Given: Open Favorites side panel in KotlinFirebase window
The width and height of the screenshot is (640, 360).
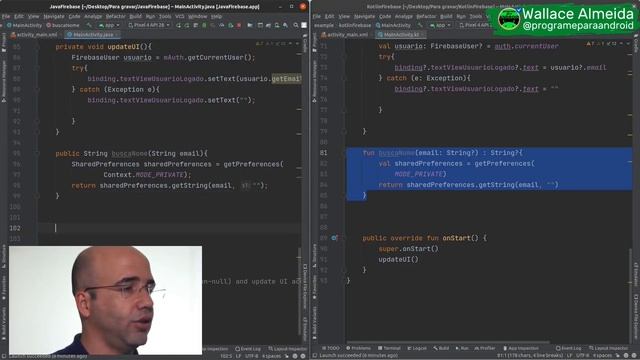Looking at the screenshot, I should click(x=314, y=286).
